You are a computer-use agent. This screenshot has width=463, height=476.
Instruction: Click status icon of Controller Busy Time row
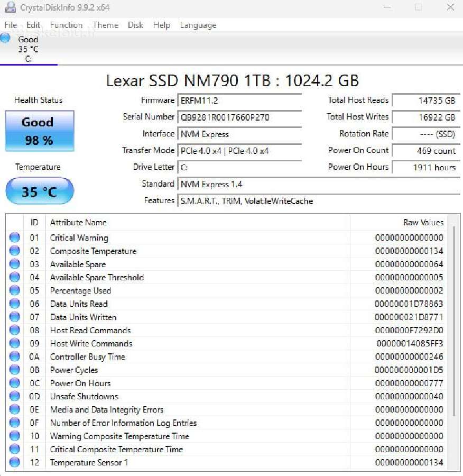15,356
